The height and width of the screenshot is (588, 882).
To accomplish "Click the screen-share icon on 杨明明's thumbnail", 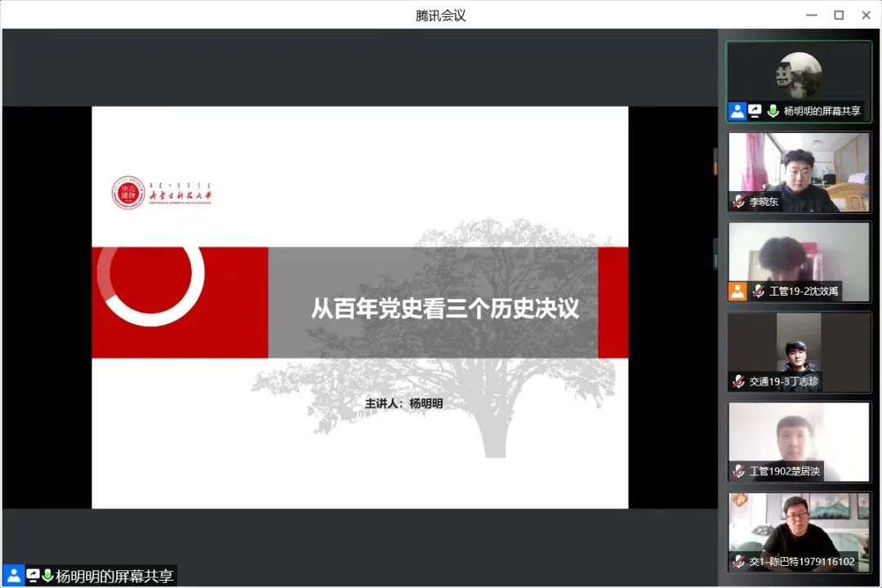I will [755, 111].
